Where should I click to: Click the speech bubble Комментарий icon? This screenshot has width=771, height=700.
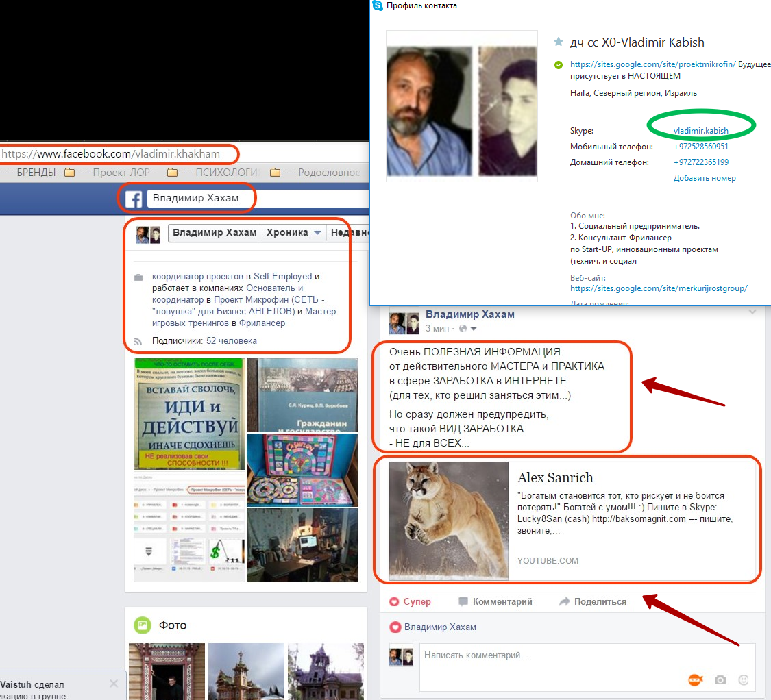(x=463, y=601)
